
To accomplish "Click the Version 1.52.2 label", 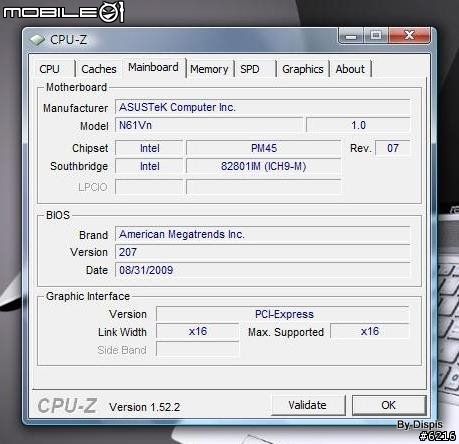I will pos(145,407).
